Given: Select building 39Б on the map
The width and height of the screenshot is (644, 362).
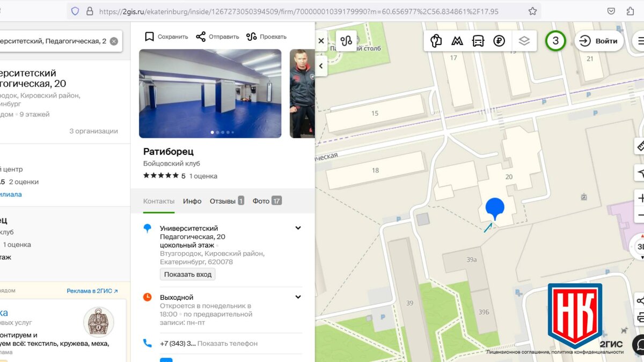Looking at the screenshot, I should [x=484, y=312].
